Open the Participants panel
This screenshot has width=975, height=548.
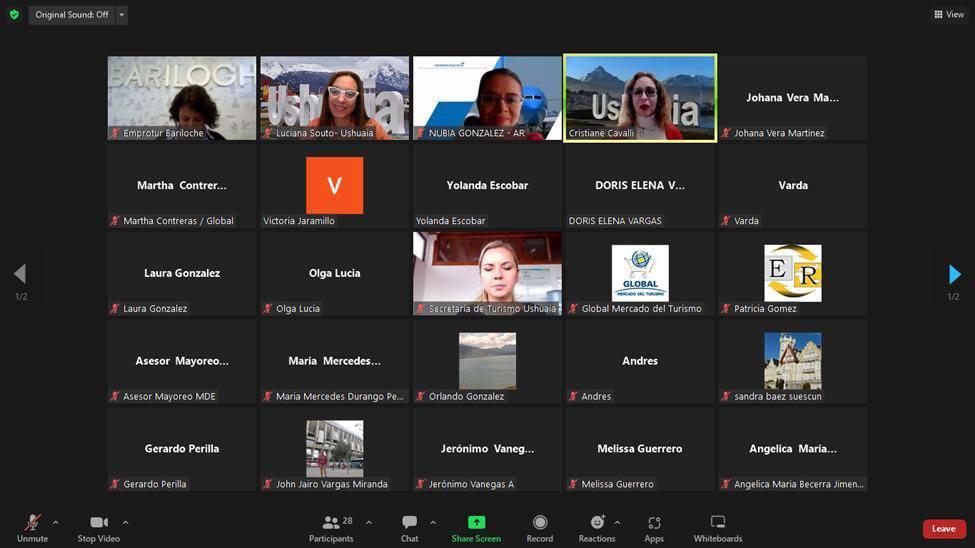point(331,528)
